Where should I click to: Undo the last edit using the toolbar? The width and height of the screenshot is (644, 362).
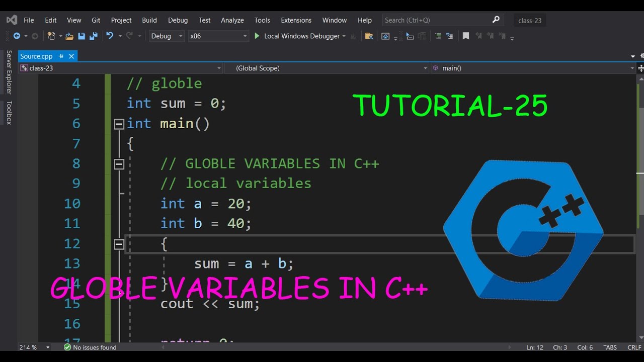[110, 36]
